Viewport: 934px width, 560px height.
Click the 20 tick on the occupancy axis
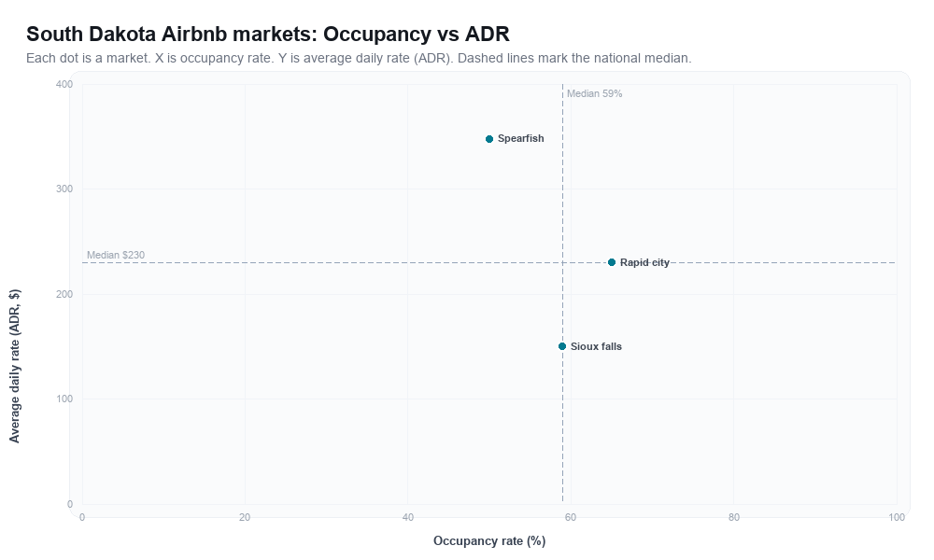[245, 518]
